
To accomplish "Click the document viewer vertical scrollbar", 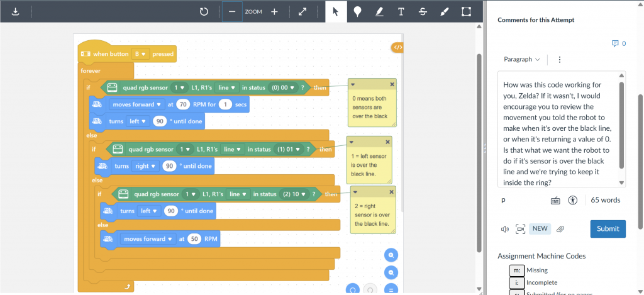I will (x=479, y=152).
